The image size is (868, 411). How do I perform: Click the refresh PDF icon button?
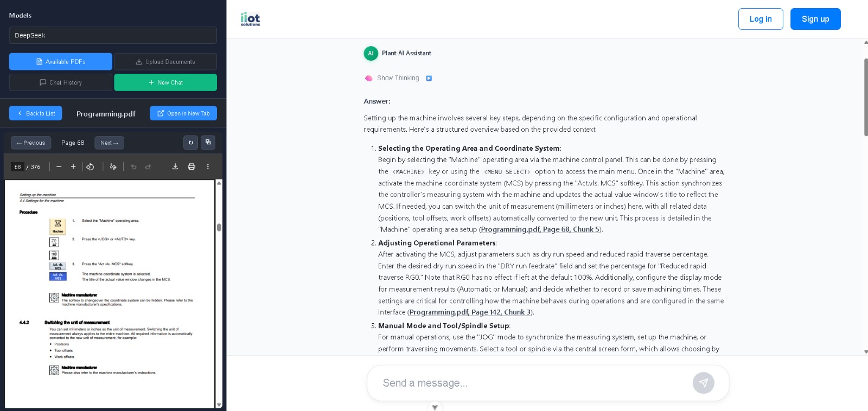[x=190, y=143]
